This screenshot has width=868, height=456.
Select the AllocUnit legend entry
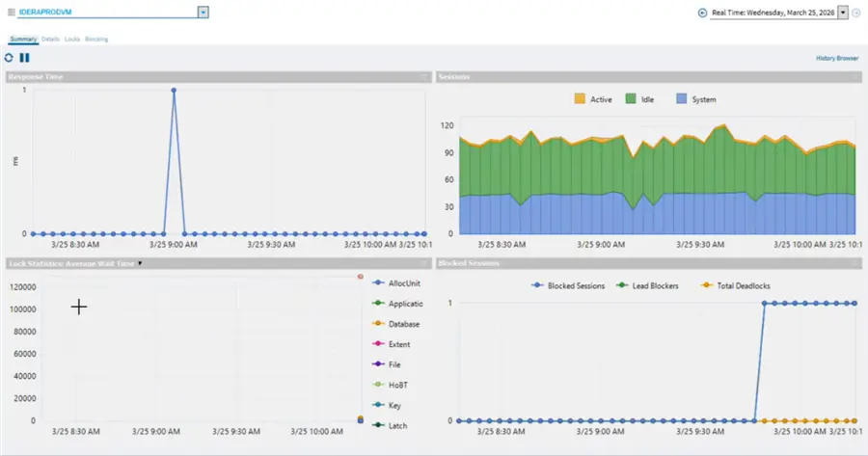[396, 283]
